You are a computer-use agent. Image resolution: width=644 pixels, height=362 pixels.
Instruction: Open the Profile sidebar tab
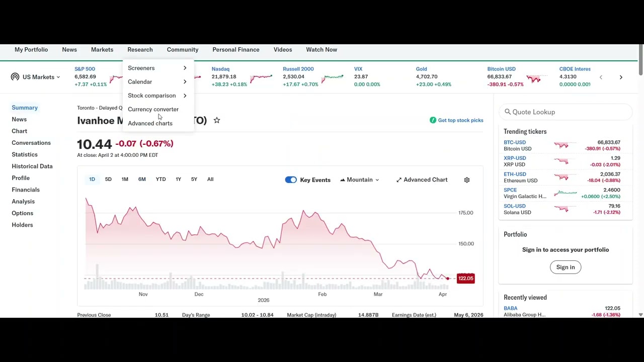point(21,178)
